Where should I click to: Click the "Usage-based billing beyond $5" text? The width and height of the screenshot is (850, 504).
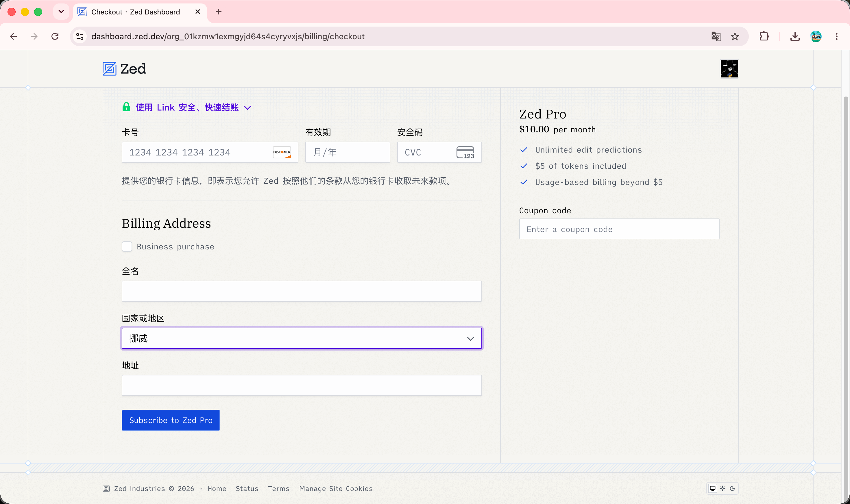[x=598, y=182]
